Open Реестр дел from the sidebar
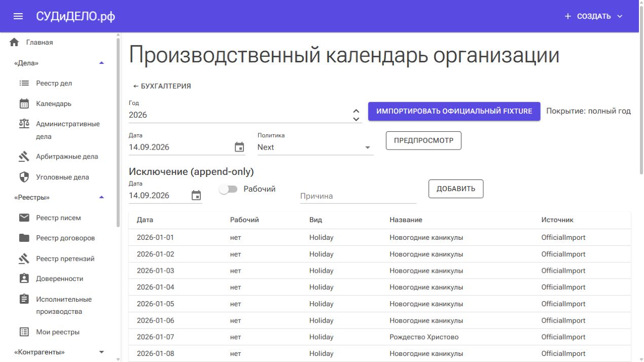This screenshot has width=644, height=362. (54, 83)
